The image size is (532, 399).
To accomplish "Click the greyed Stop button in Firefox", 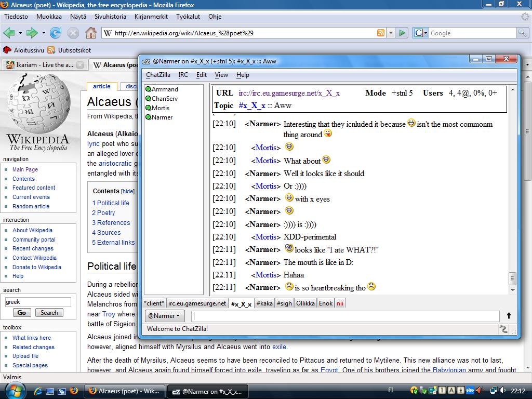I will tap(73, 33).
